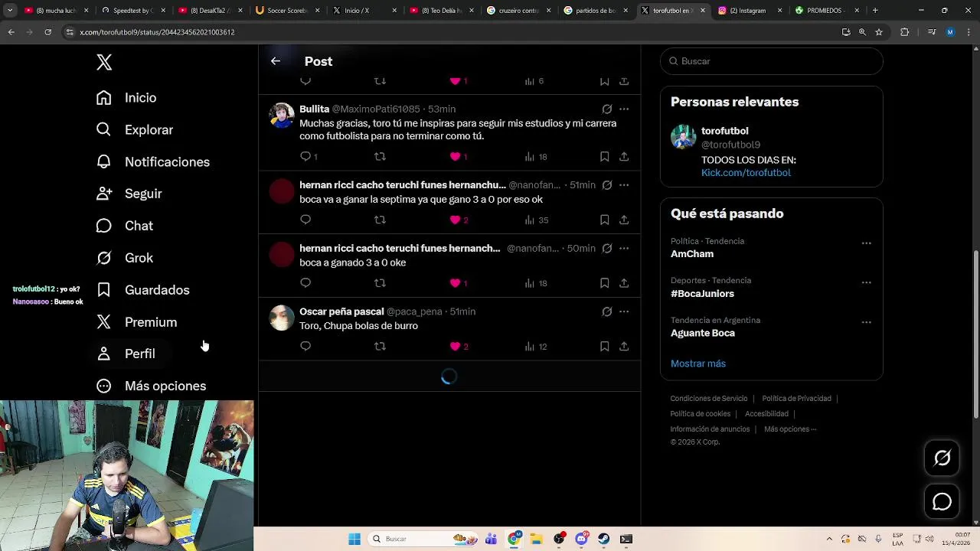Open the floating chat messages button
980x551 pixels.
[x=942, y=502]
